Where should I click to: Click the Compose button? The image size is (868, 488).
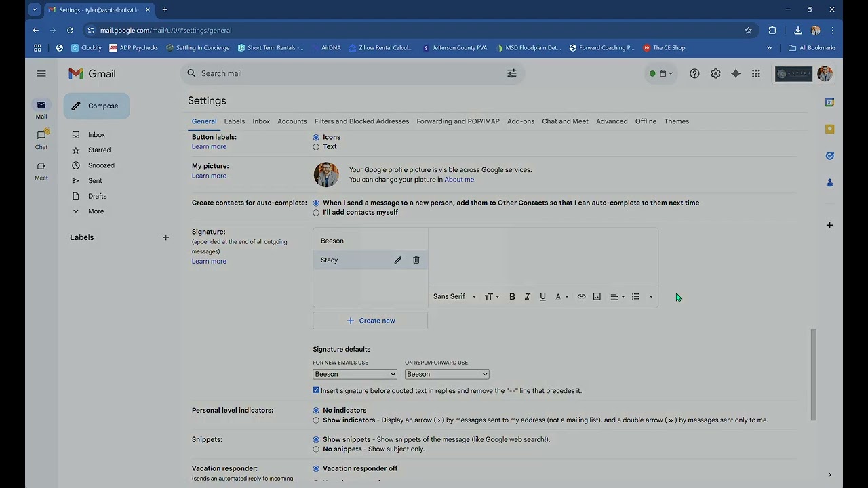point(96,106)
